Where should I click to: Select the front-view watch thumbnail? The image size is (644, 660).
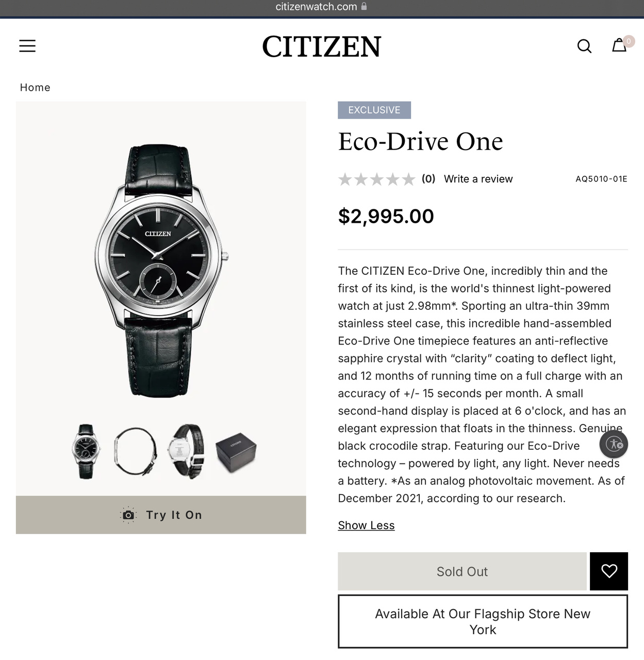click(86, 452)
